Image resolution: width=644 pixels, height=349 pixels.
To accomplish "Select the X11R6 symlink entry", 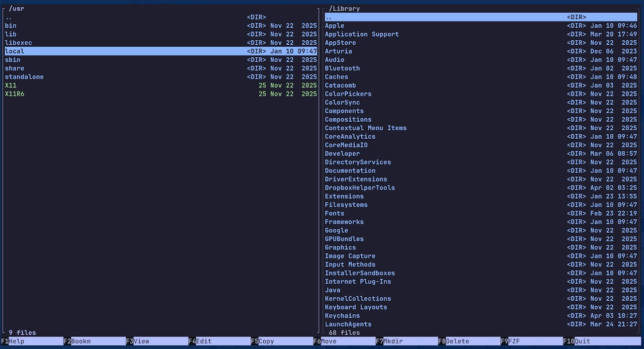I will (161, 94).
